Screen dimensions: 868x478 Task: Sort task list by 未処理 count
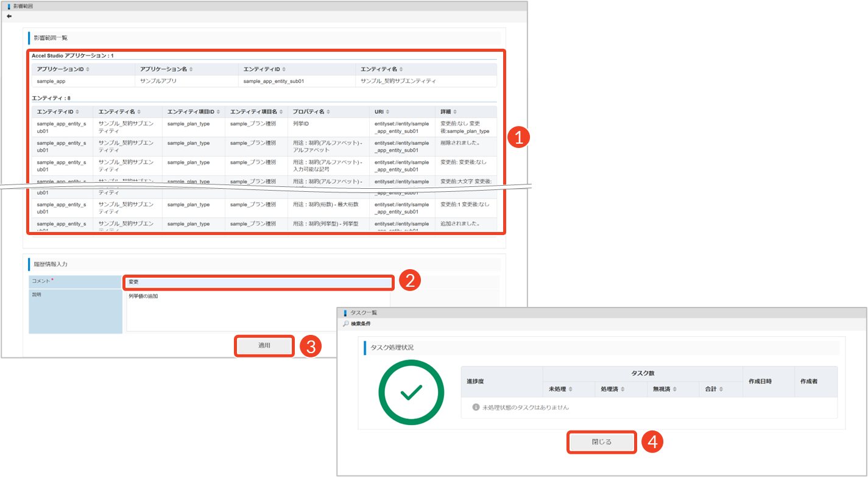[571, 389]
